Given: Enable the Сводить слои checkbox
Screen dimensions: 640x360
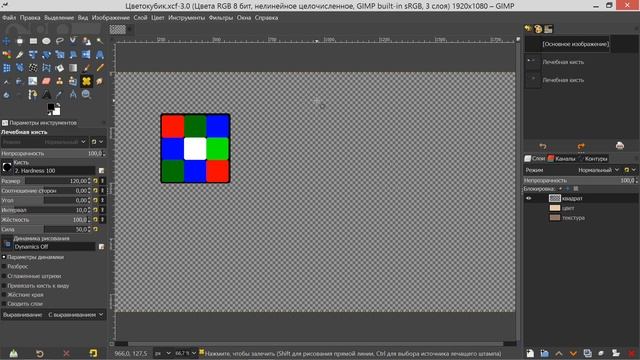Looking at the screenshot, I should (4, 304).
